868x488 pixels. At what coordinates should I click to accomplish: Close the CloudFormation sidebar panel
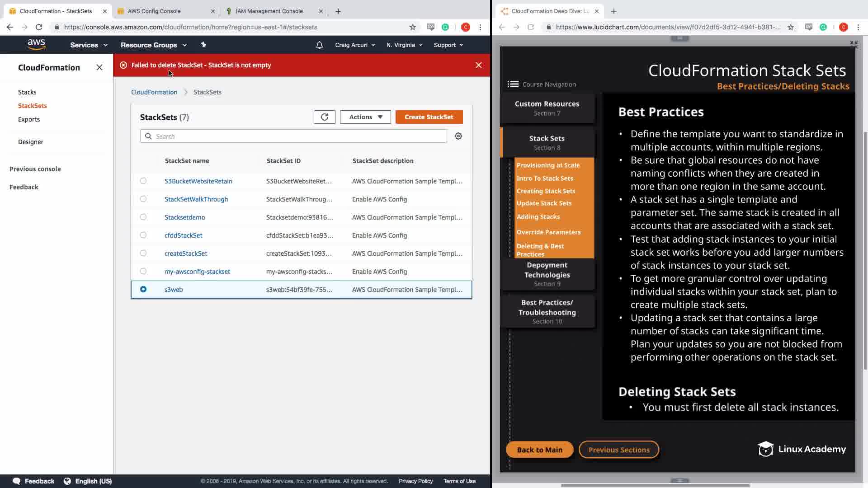99,67
